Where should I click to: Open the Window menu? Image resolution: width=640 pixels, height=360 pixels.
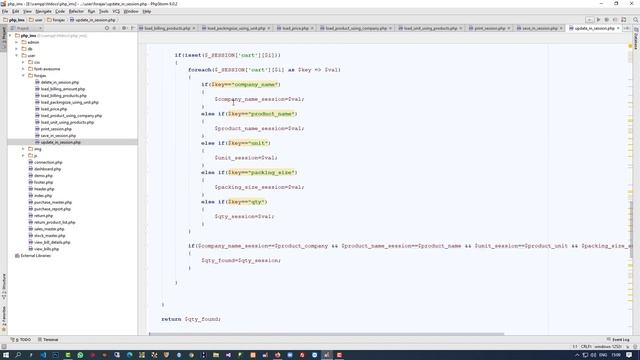131,11
